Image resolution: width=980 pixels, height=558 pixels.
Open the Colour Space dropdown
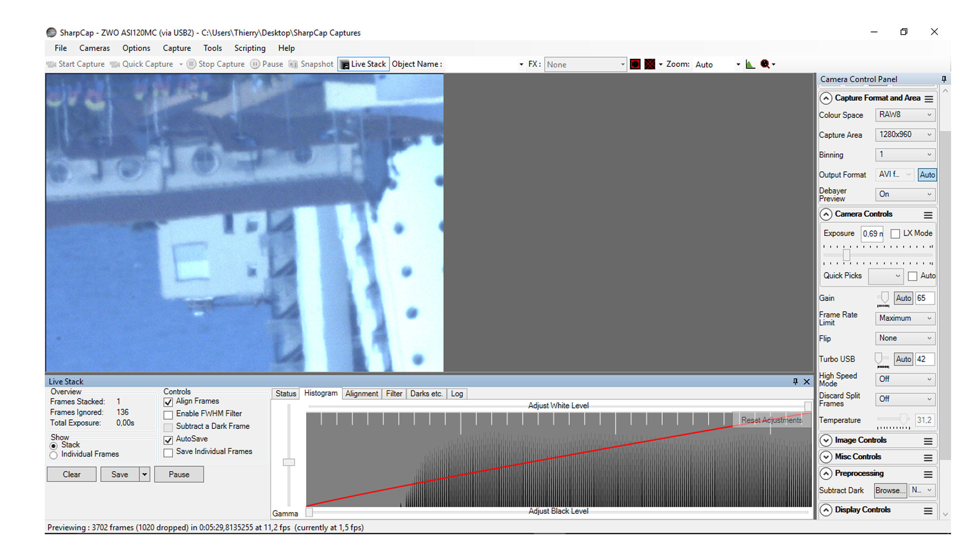[905, 115]
